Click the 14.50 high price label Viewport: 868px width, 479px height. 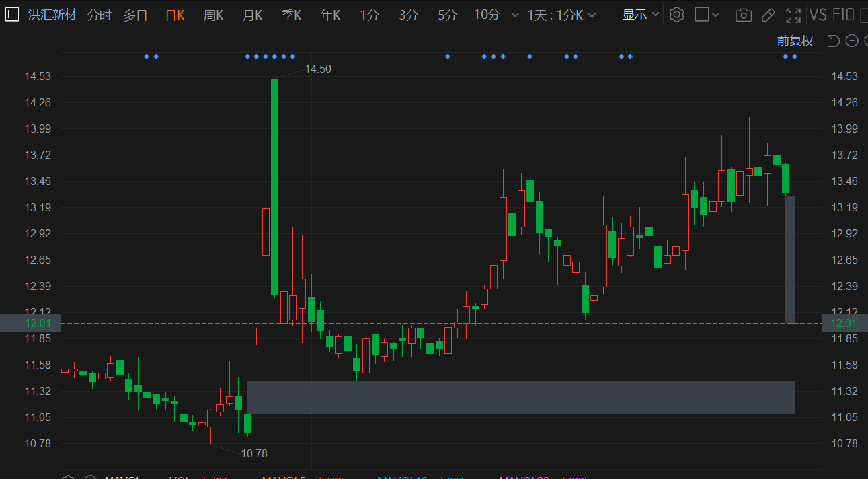point(318,69)
